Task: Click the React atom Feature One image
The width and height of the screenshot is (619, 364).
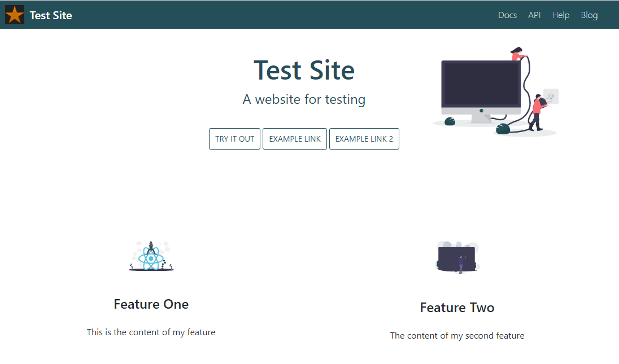Action: click(x=151, y=256)
